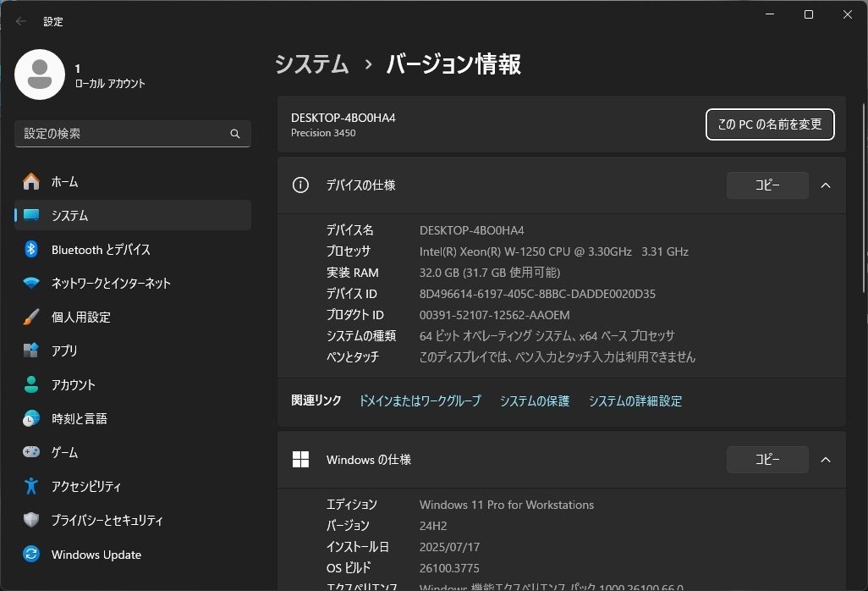Image resolution: width=868 pixels, height=591 pixels.
Task: Click the Home house icon in sidebar
Action: point(31,181)
